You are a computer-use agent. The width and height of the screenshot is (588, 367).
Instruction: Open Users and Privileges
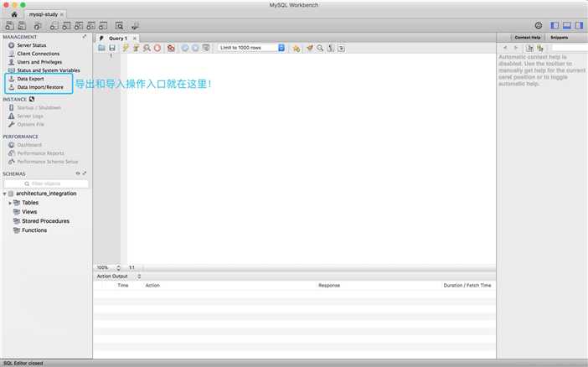(x=39, y=62)
